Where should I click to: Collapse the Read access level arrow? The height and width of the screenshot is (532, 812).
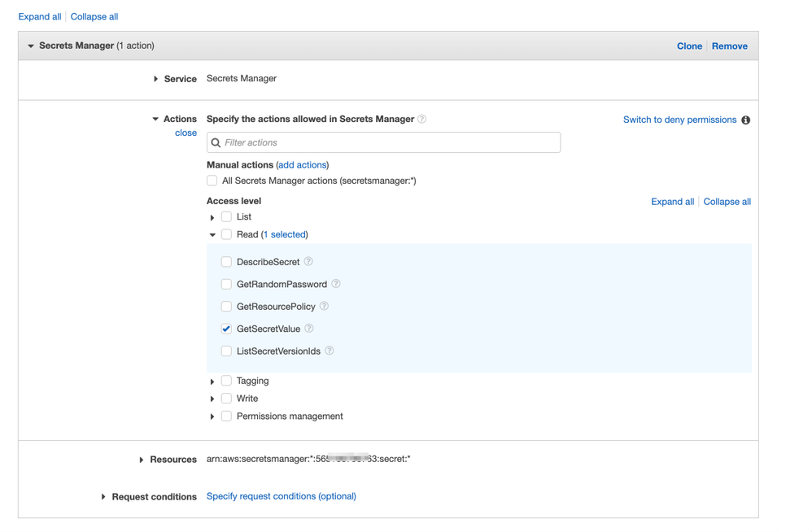coord(212,235)
